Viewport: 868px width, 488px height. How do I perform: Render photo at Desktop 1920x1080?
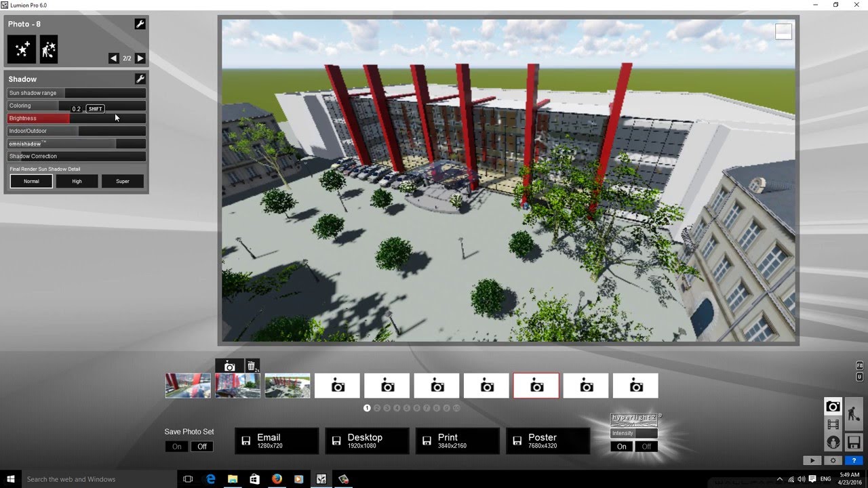pyautogui.click(x=367, y=441)
